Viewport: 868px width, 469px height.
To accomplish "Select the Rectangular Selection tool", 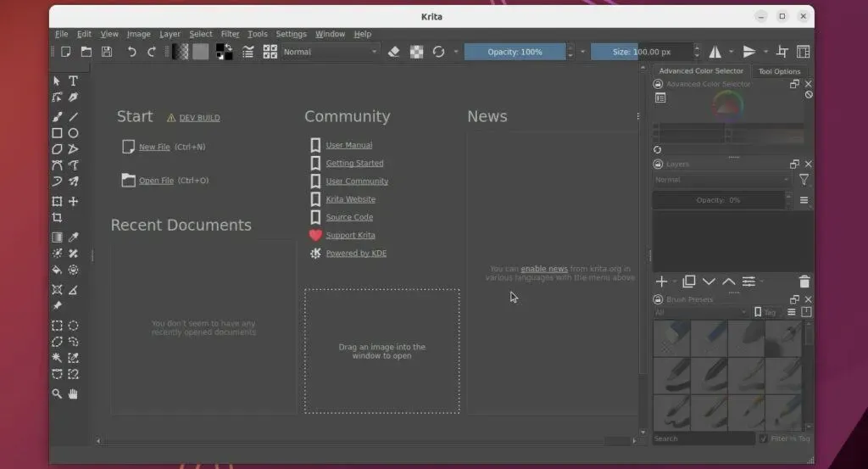I will pyautogui.click(x=57, y=326).
